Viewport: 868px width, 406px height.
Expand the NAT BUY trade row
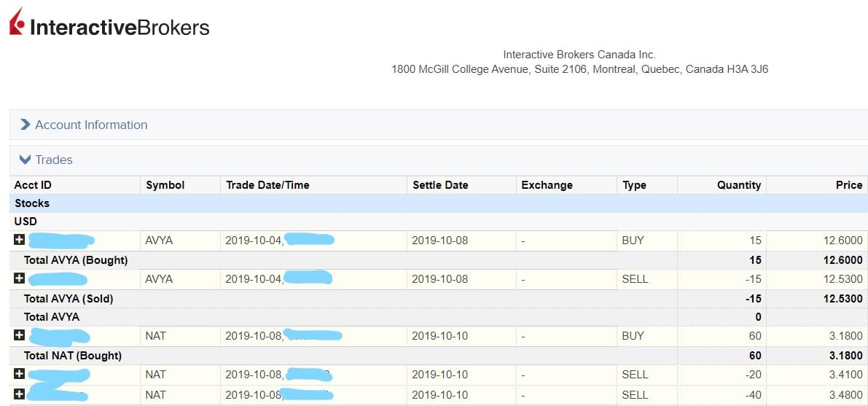19,335
